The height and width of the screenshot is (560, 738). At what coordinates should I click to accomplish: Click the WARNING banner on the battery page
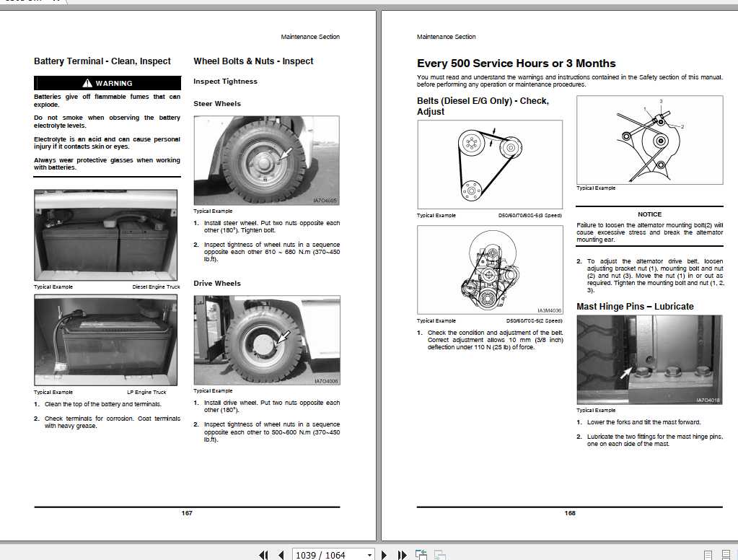(107, 83)
